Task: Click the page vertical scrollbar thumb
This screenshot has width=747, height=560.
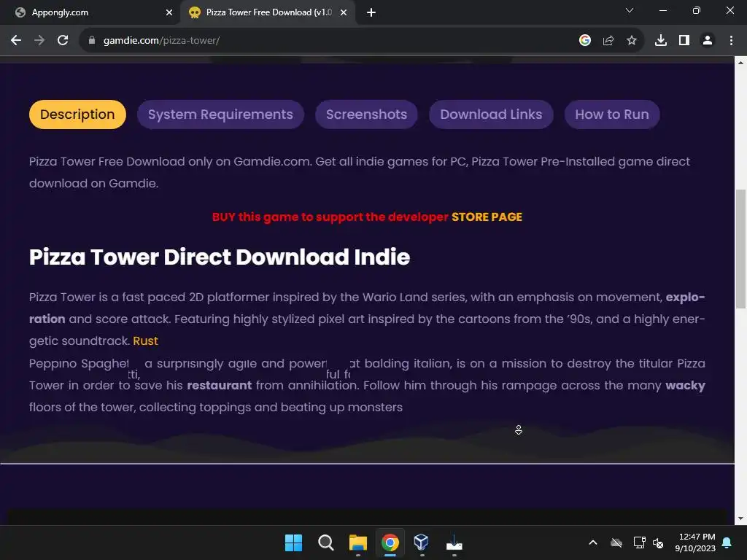Action: [x=740, y=249]
